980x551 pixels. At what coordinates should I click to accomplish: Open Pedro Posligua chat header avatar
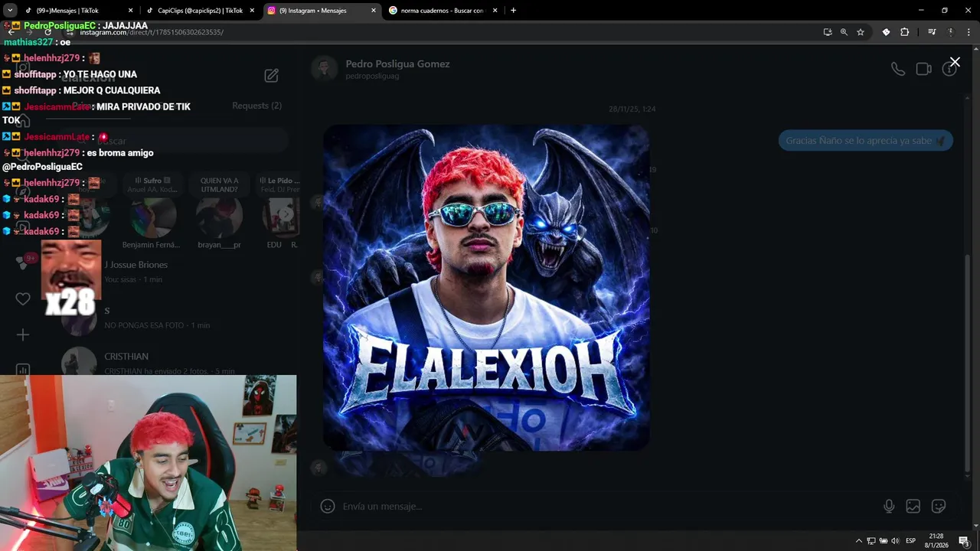click(325, 69)
